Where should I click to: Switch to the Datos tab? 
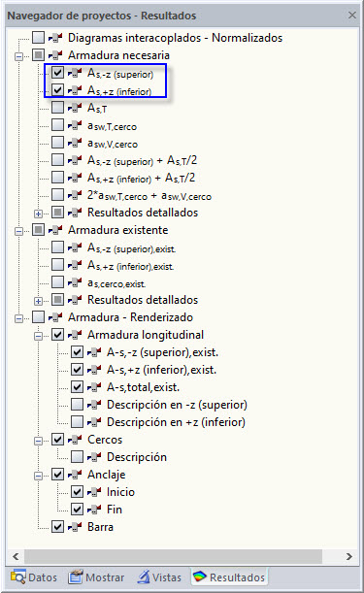(x=34, y=577)
